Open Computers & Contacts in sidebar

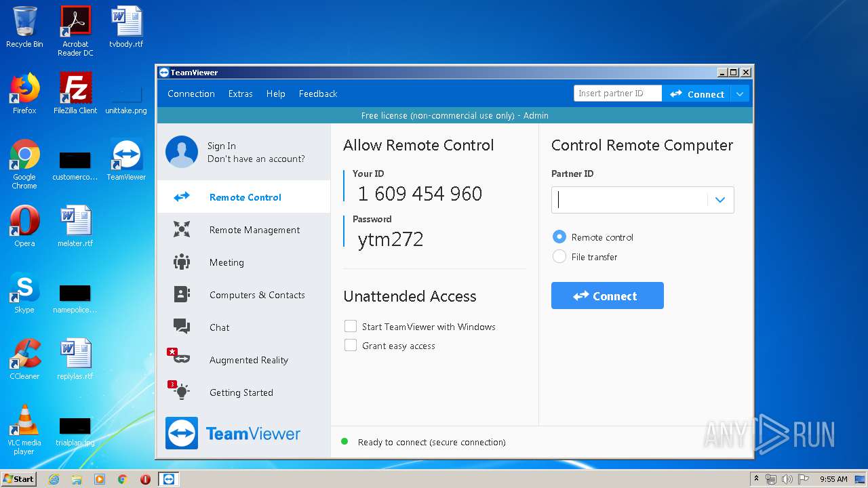coord(244,295)
